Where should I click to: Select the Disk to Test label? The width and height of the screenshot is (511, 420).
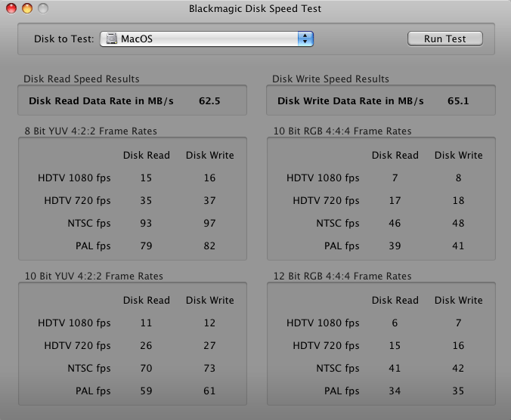[x=64, y=39]
